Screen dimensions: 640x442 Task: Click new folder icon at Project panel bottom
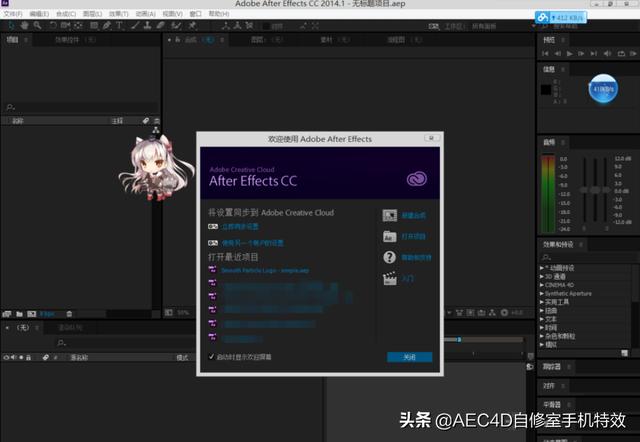click(19, 314)
